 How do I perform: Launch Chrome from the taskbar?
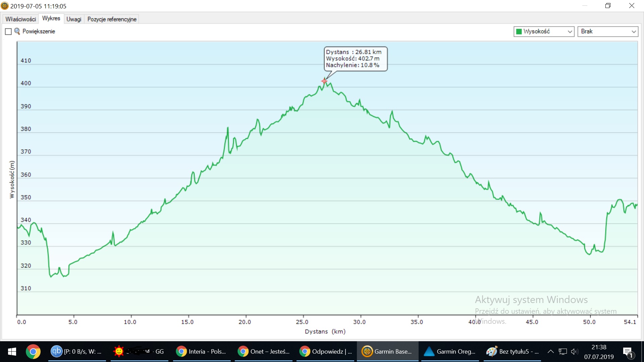point(33,351)
